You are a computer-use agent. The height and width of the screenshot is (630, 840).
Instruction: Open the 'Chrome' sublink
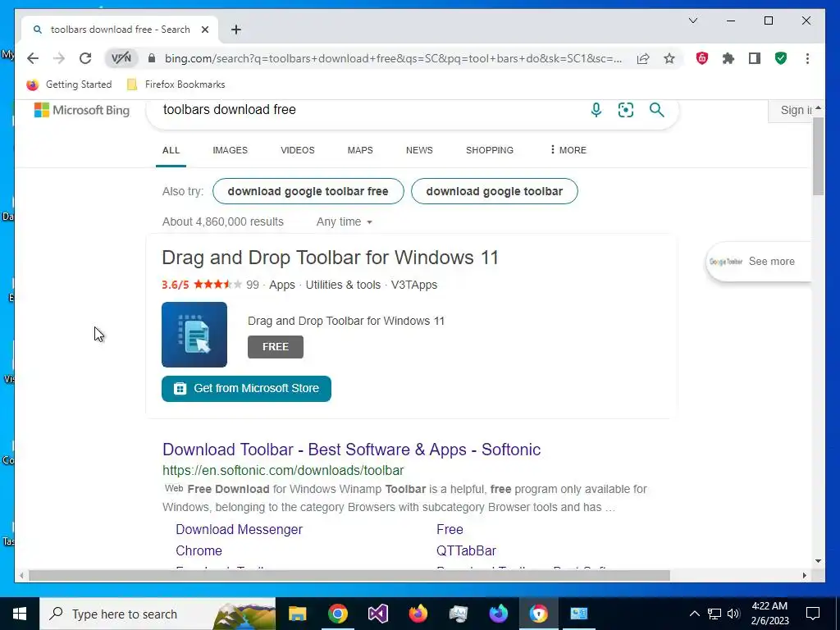[x=199, y=550]
